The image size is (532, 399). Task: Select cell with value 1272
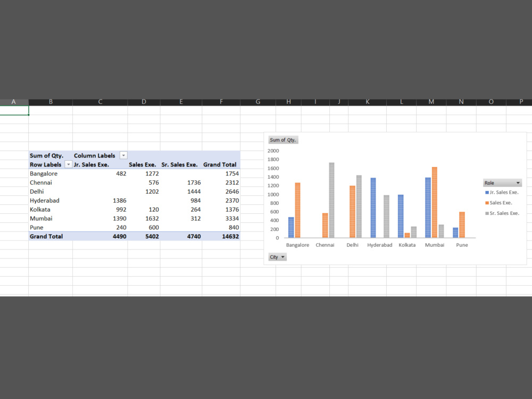pos(144,173)
